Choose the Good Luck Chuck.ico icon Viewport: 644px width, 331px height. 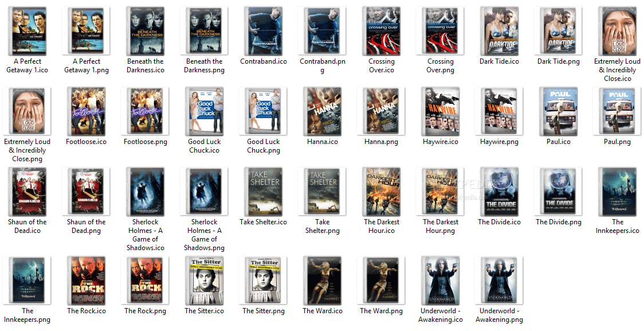(204, 111)
